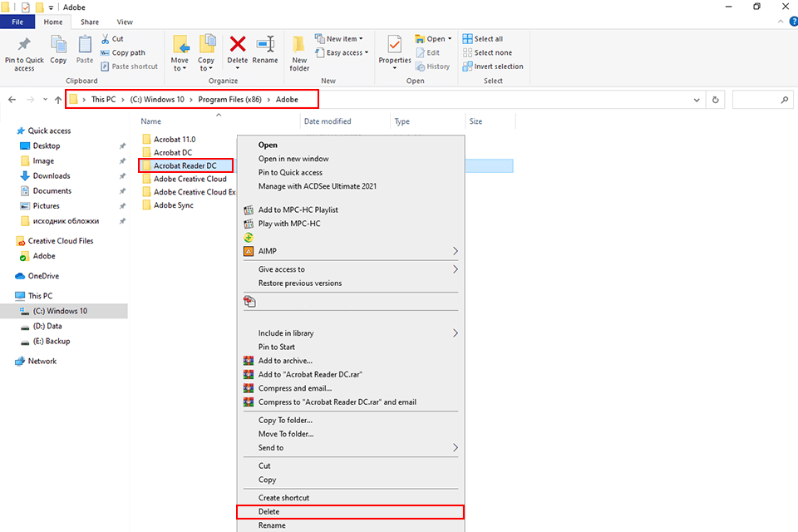Screen dimensions: 798x532
Task: Click the Home ribbon tab
Action: click(x=53, y=22)
